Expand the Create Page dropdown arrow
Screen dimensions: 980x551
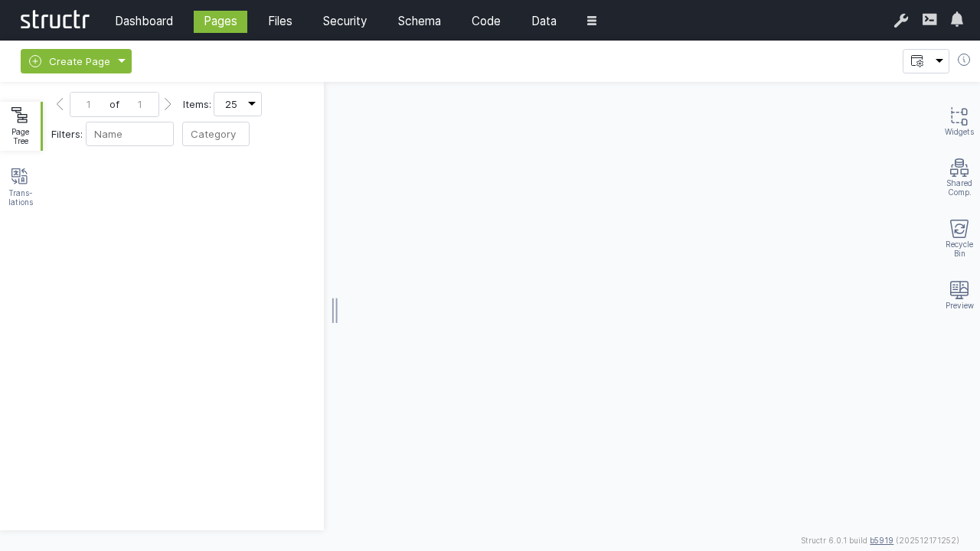click(122, 60)
